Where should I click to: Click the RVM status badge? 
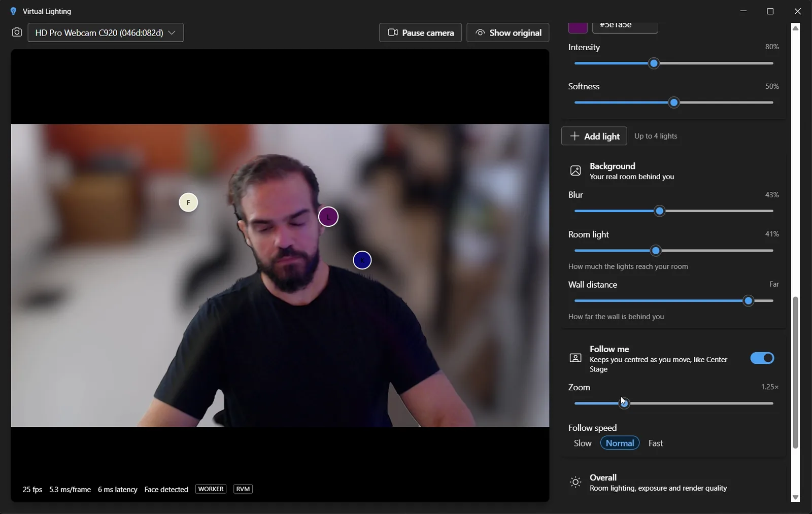(243, 489)
